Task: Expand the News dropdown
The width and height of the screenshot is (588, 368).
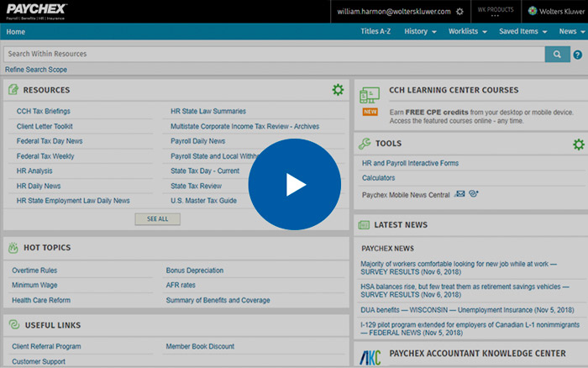Action: click(x=572, y=32)
